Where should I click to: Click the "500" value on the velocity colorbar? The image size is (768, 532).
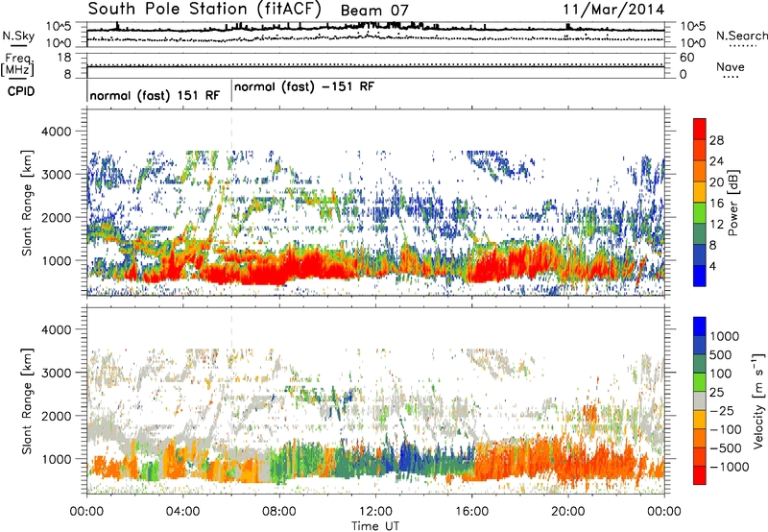pos(721,355)
